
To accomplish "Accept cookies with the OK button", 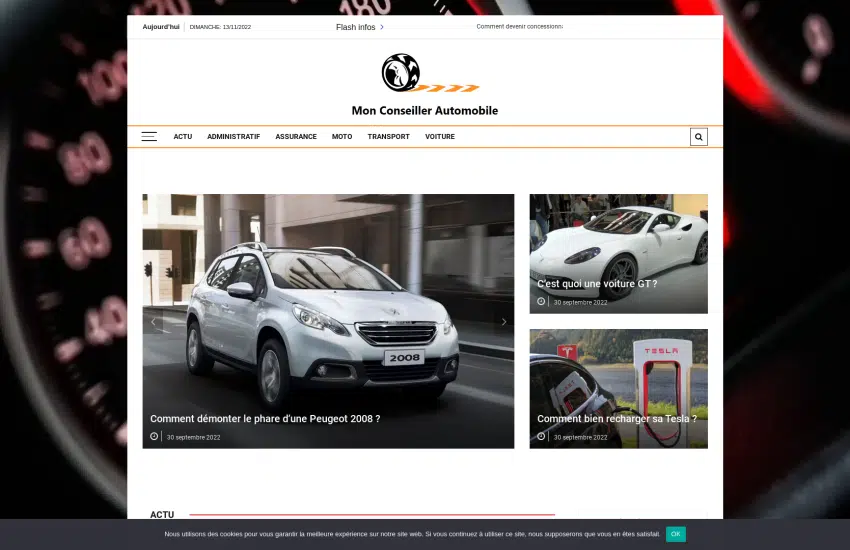I will tap(676, 534).
